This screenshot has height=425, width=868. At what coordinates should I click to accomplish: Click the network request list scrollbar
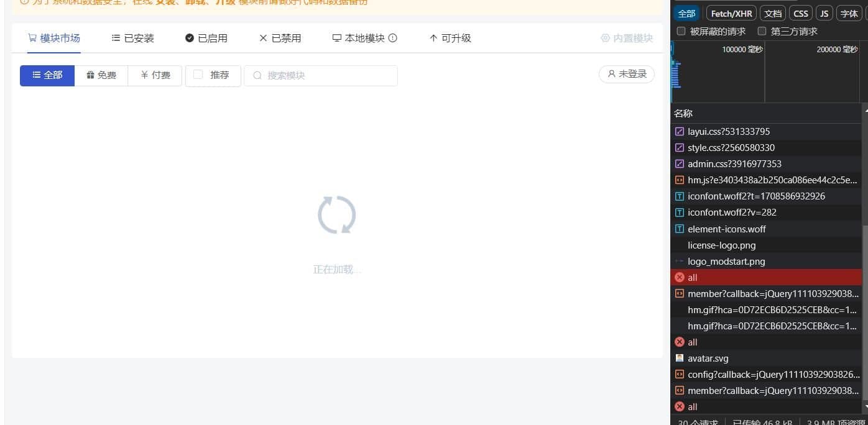click(x=865, y=311)
